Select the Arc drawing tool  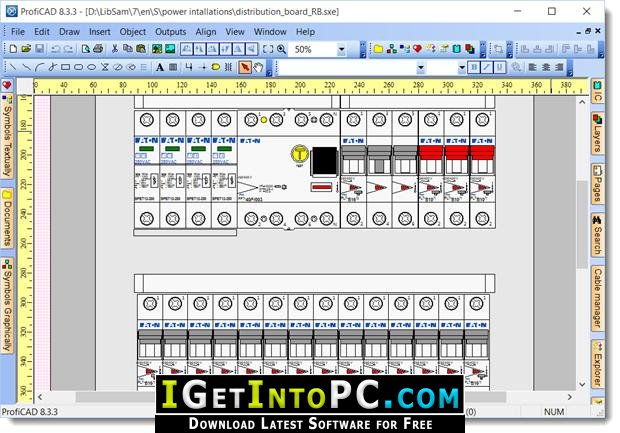click(39, 68)
